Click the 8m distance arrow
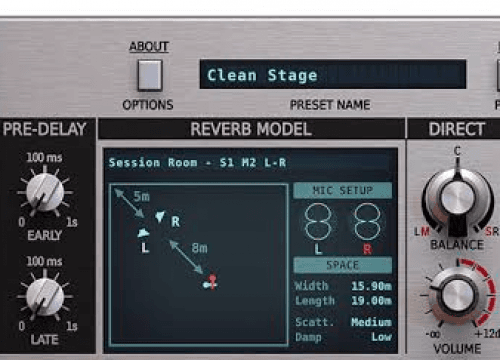500x360 pixels. tap(186, 257)
